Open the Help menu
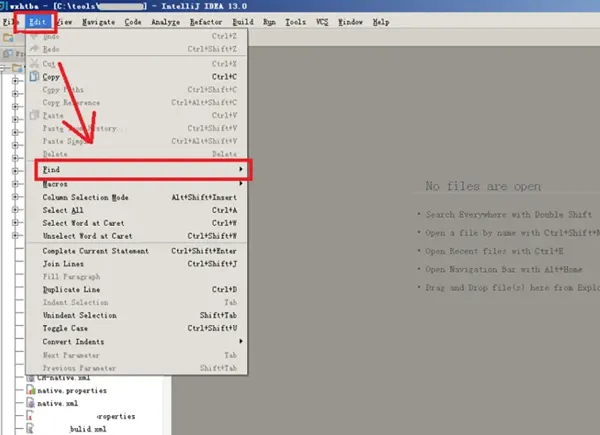 tap(381, 22)
